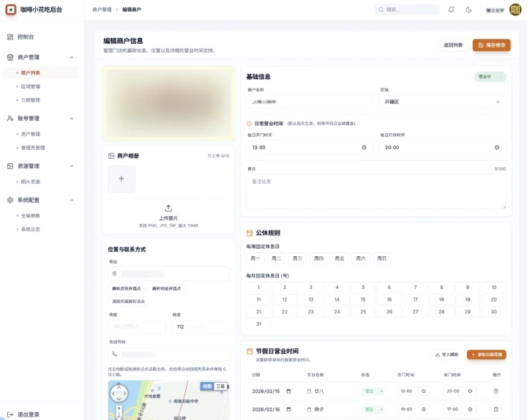This screenshot has height=420, width=527.
Task: Click the map zoom slider
Action: [x=119, y=413]
